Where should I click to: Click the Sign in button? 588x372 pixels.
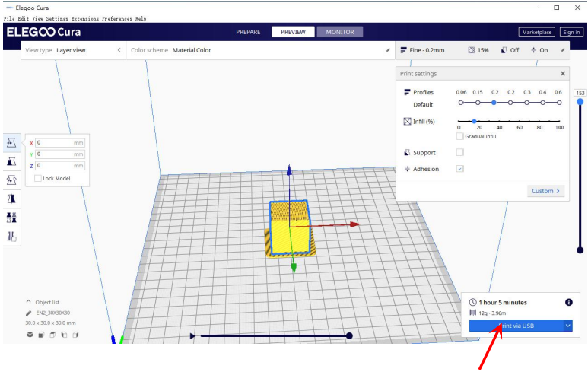click(571, 32)
